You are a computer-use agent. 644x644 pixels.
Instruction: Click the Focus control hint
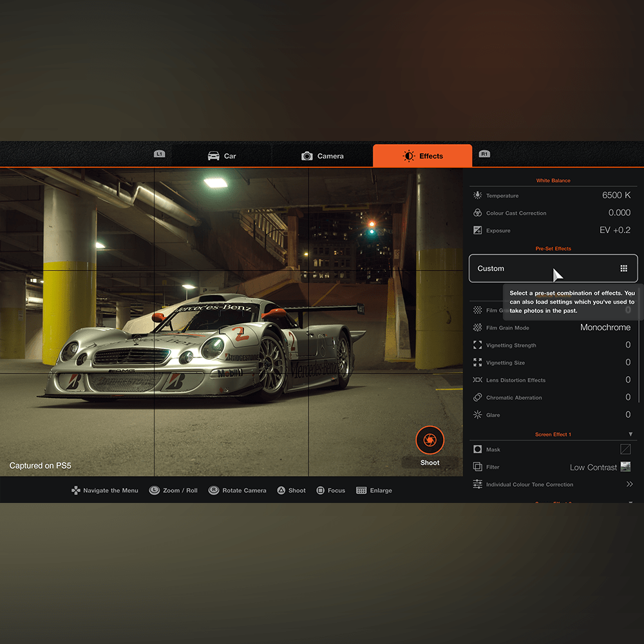tap(330, 491)
